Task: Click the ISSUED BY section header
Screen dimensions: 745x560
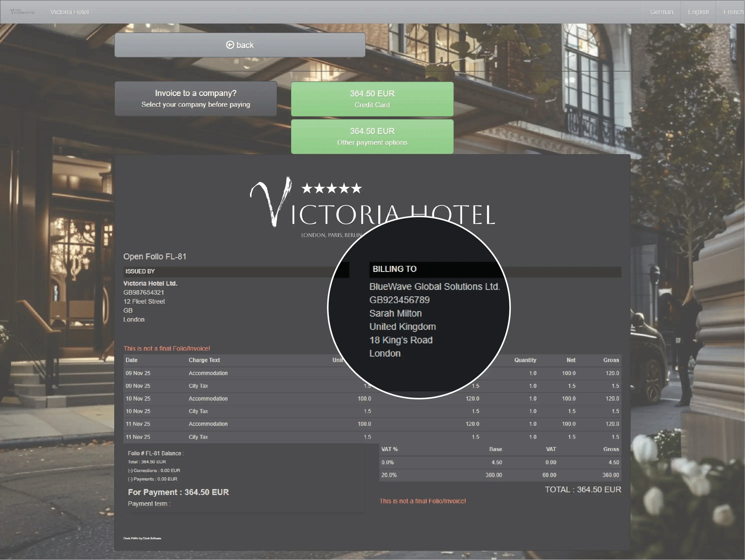Action: coord(140,271)
